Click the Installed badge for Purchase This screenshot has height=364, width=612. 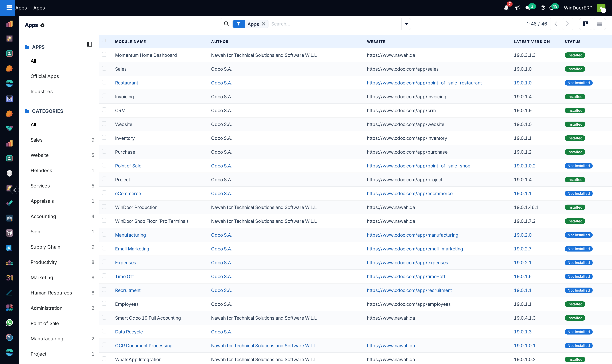tap(575, 152)
